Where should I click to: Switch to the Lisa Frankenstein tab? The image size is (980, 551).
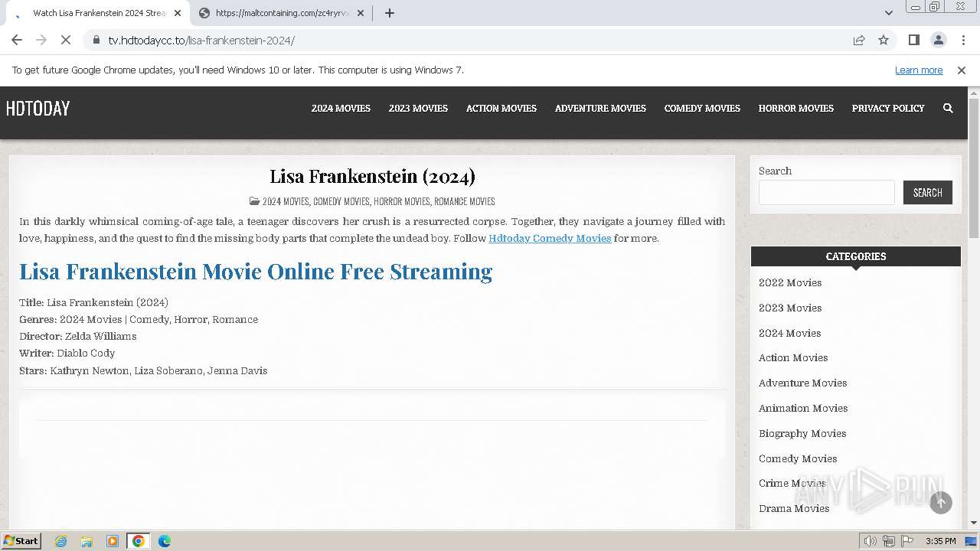click(99, 13)
